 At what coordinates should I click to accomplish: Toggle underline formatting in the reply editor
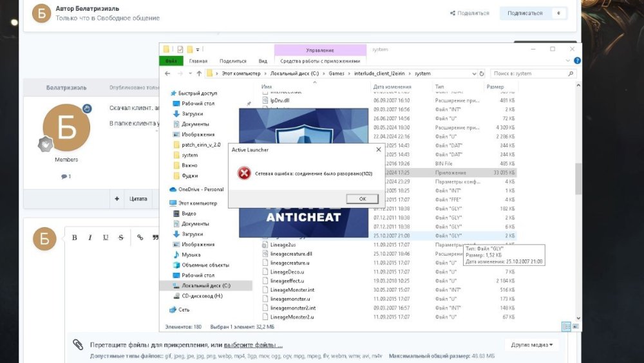click(106, 237)
